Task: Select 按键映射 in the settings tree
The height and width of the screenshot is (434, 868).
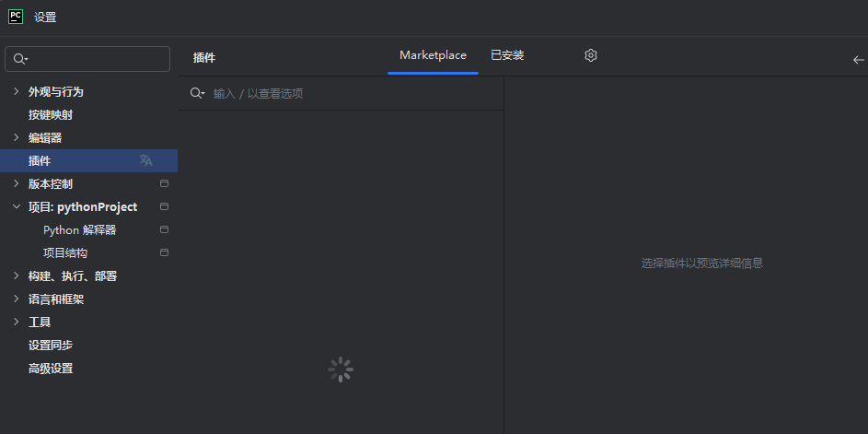Action: click(x=51, y=115)
